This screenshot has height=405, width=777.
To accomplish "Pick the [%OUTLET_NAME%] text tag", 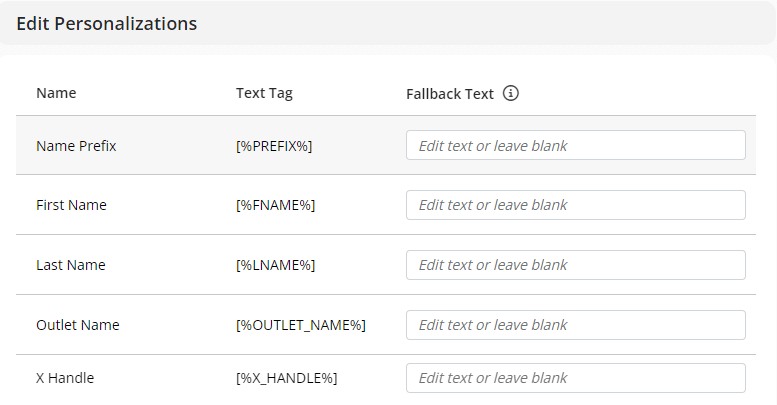I will click(300, 325).
